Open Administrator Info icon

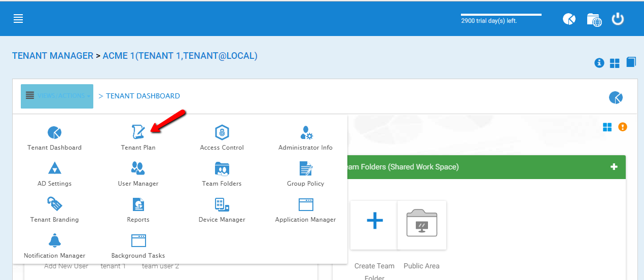pos(306,132)
